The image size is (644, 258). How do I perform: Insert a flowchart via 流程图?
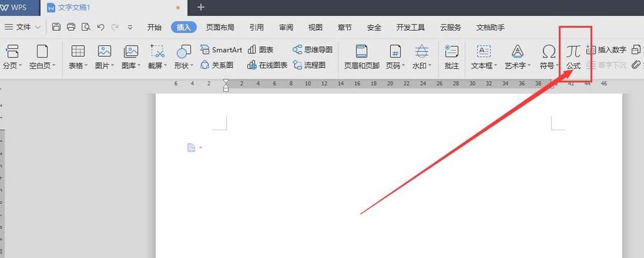309,65
